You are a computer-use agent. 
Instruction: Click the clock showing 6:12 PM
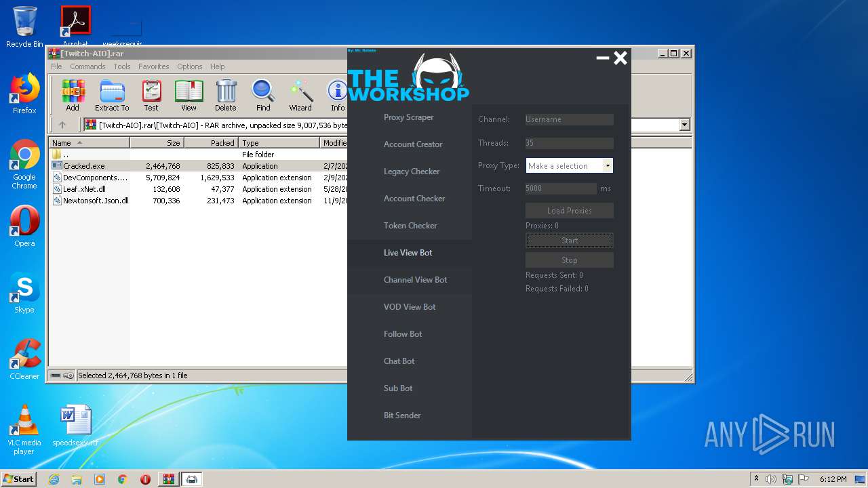[833, 479]
